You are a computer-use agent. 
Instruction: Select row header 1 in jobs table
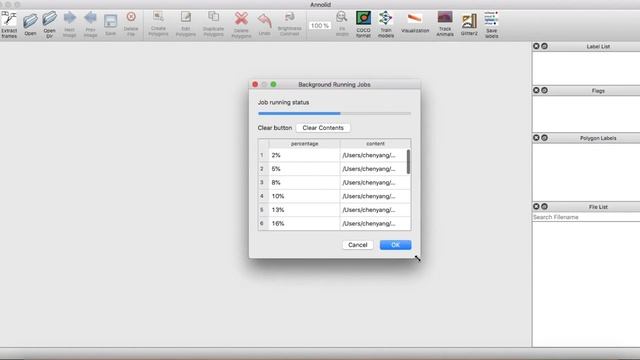[x=263, y=155]
